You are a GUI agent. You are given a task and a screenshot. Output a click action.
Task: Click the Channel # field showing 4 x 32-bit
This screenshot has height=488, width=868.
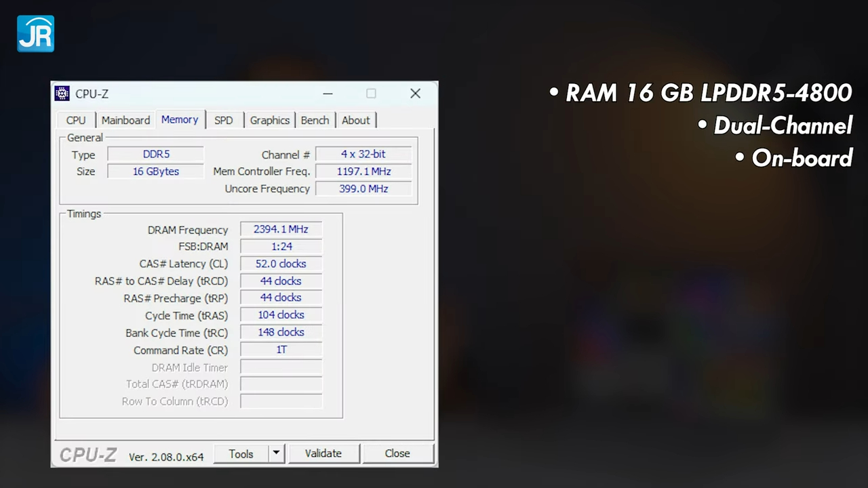(363, 154)
